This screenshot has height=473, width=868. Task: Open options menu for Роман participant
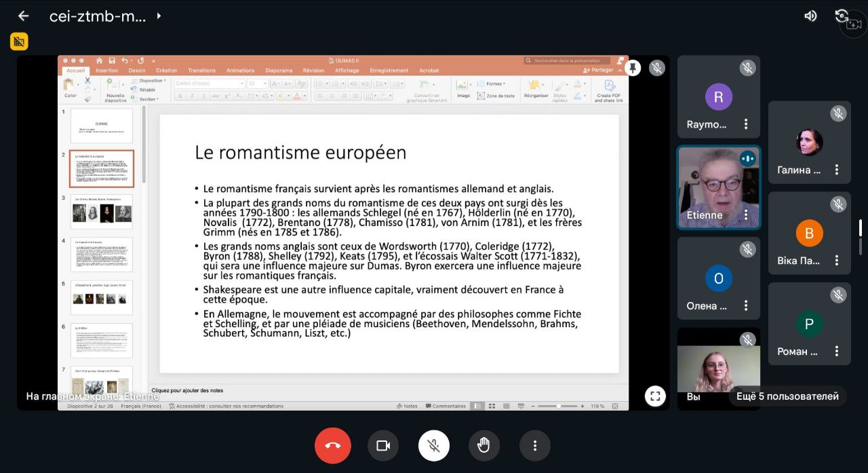(837, 352)
